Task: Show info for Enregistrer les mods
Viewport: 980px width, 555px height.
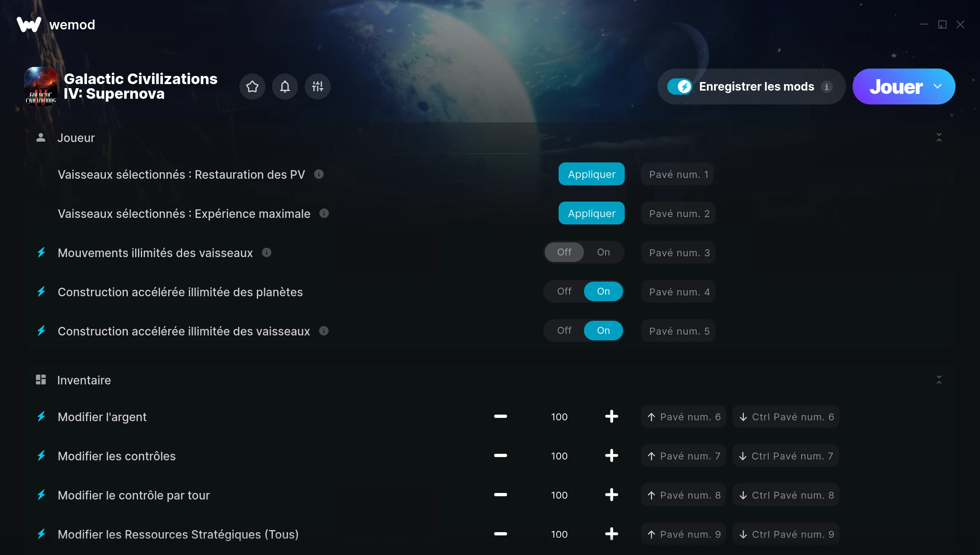Action: pos(827,87)
